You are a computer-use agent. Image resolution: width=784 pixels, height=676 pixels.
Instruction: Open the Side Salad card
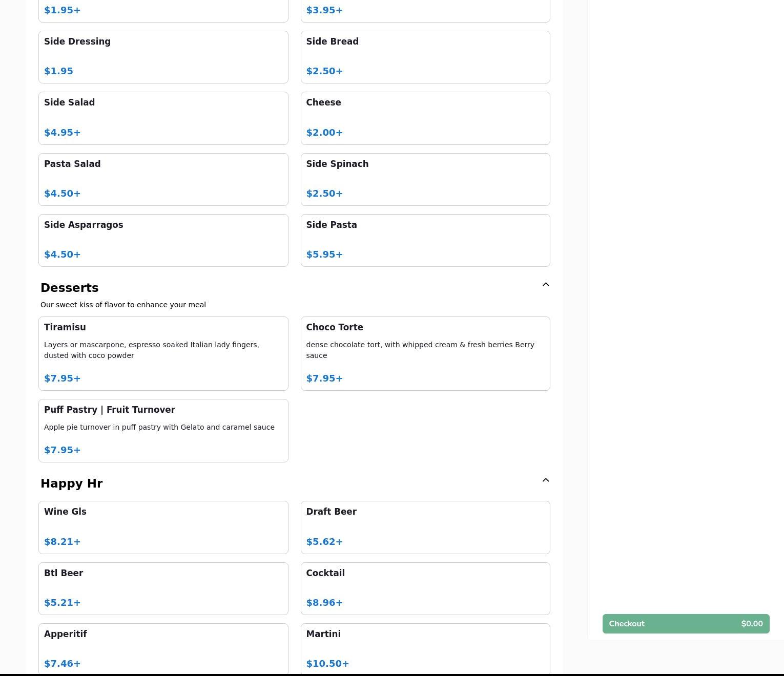coord(163,118)
